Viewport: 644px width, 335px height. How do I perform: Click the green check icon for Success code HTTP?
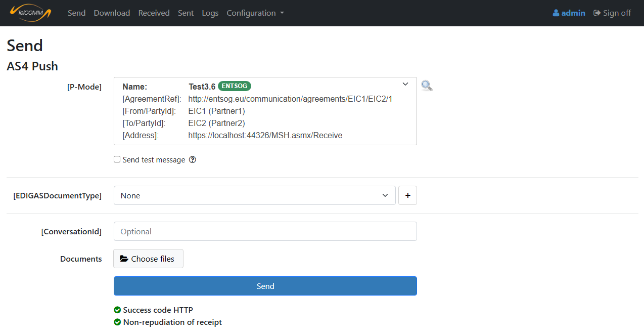117,310
